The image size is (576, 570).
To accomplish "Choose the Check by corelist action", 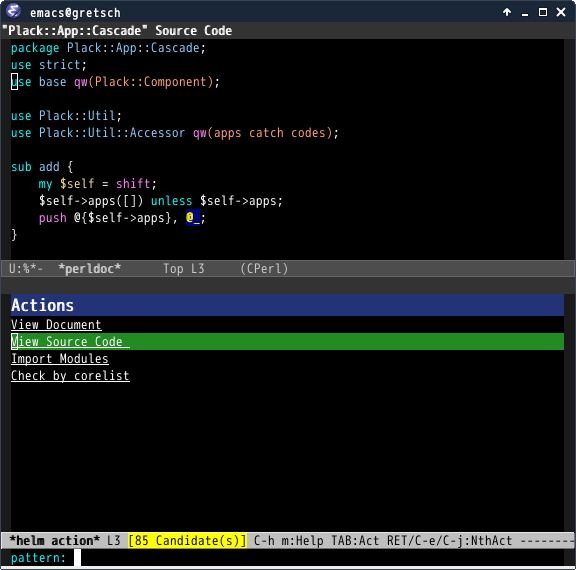I will 70,376.
